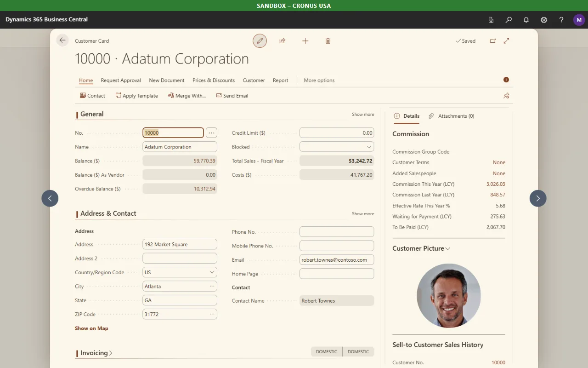Open the City lookup ellipsis
The width and height of the screenshot is (588, 368).
click(212, 286)
